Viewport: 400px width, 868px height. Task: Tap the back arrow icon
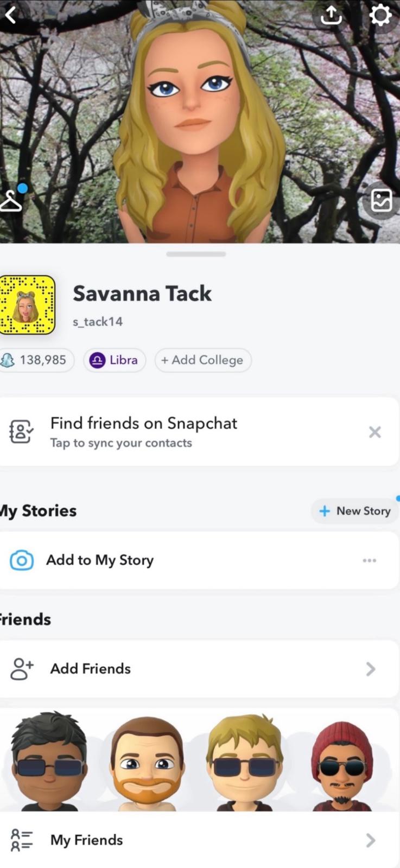point(11,15)
